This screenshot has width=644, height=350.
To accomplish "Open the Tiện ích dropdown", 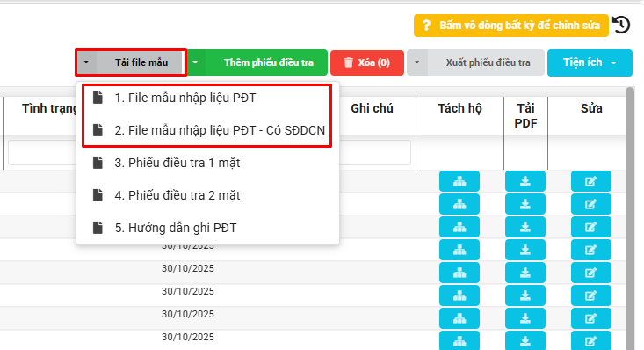I will [x=590, y=62].
